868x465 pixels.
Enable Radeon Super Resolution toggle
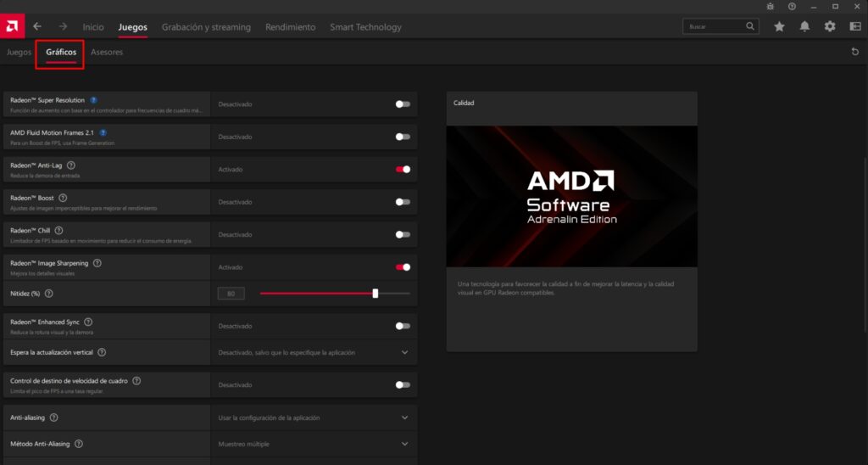tap(403, 104)
